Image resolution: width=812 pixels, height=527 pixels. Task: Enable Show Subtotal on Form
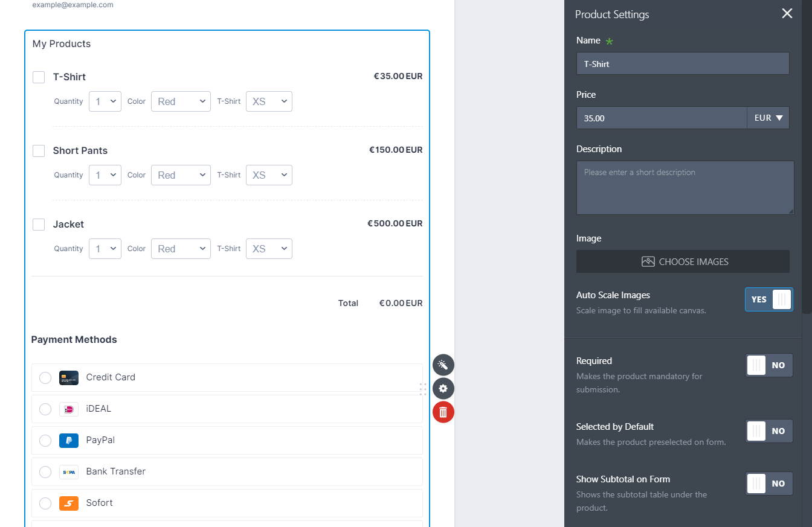(768, 484)
